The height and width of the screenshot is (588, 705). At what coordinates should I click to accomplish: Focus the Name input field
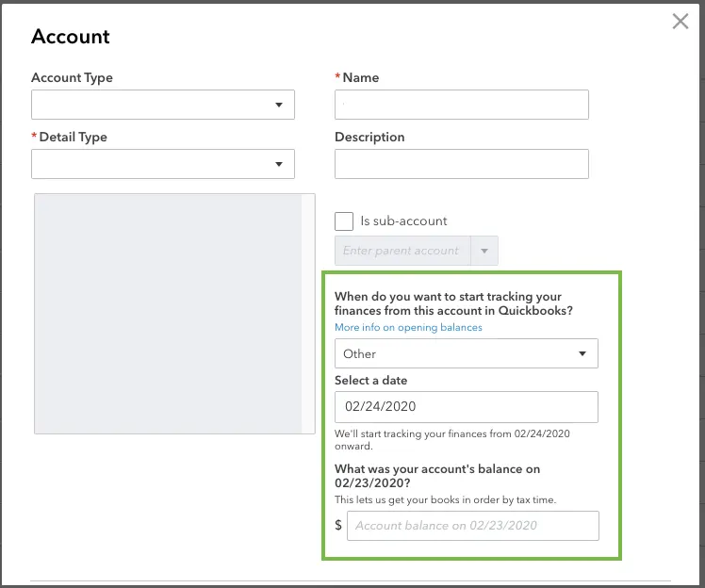pyautogui.click(x=461, y=105)
